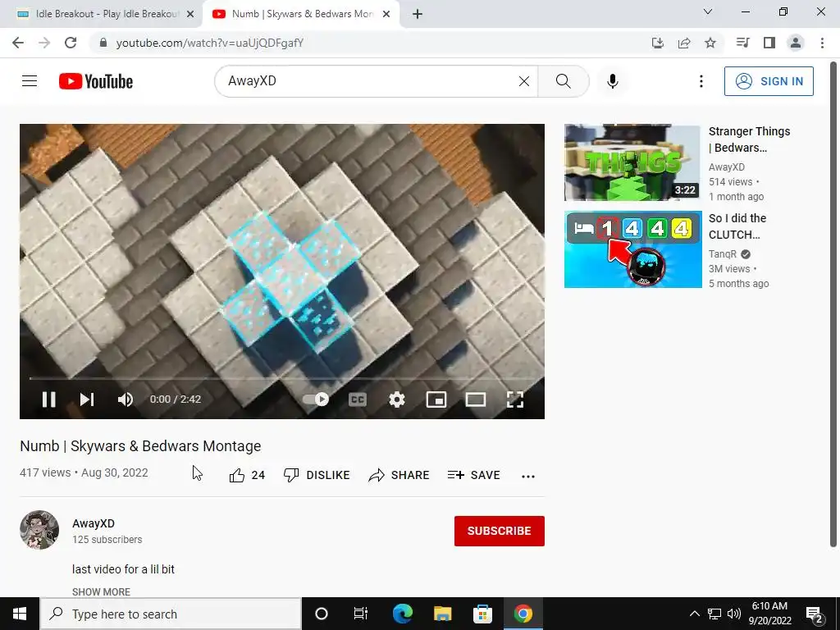This screenshot has height=630, width=840.
Task: Open the AwayXD channel name link
Action: 94,523
